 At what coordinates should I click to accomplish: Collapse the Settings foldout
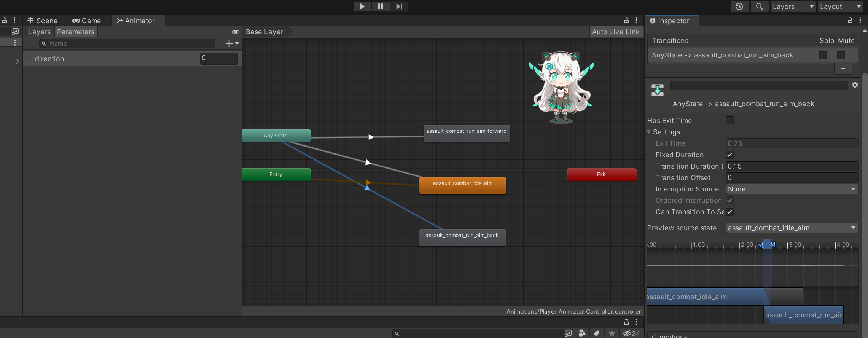pos(649,132)
